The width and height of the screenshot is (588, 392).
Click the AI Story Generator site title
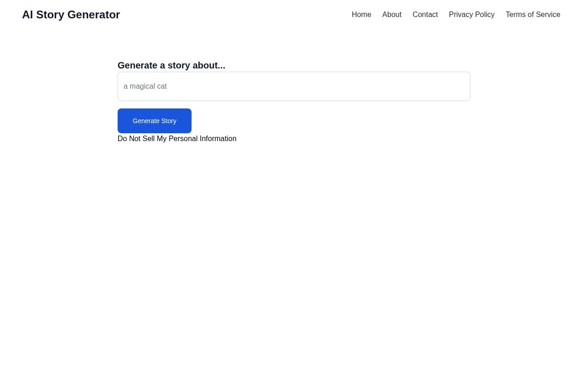pyautogui.click(x=71, y=14)
